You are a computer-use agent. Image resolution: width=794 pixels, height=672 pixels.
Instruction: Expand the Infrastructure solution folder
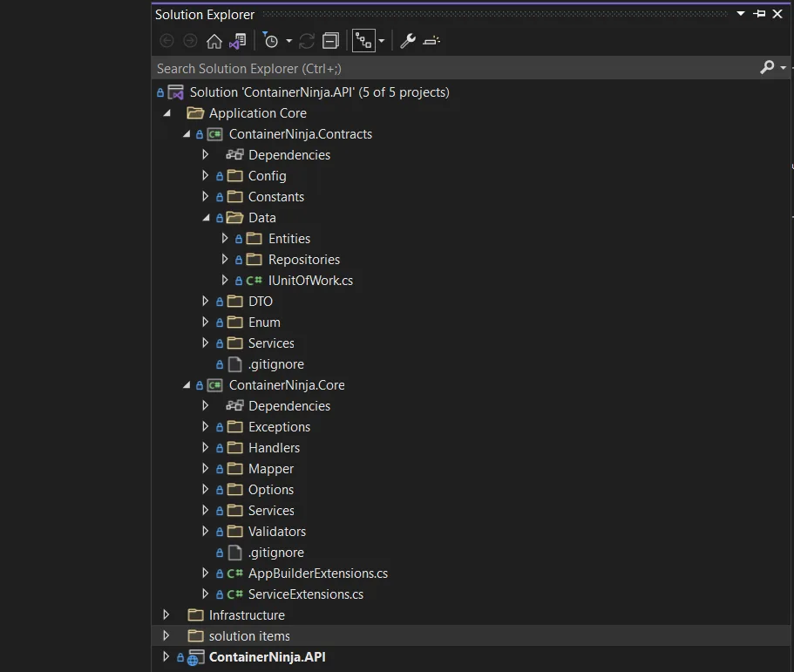[x=166, y=615]
